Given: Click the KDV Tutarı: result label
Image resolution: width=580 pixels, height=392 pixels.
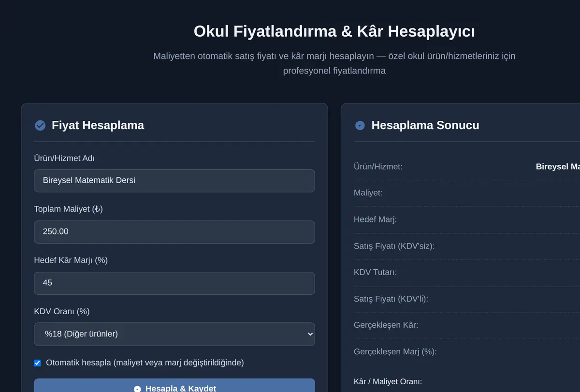Looking at the screenshot, I should [x=375, y=272].
